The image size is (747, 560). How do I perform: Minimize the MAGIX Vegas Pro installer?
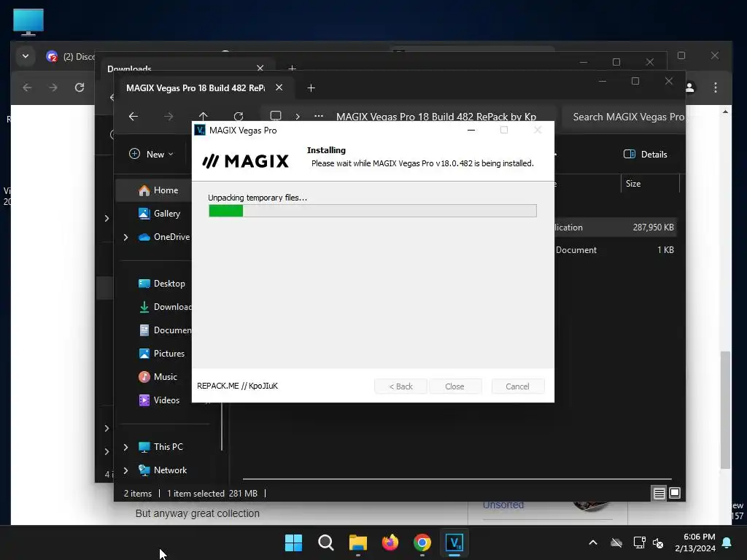pos(471,130)
